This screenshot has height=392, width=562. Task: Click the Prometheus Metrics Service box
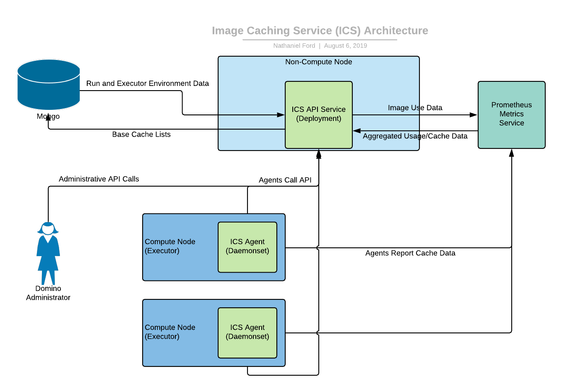tap(512, 115)
